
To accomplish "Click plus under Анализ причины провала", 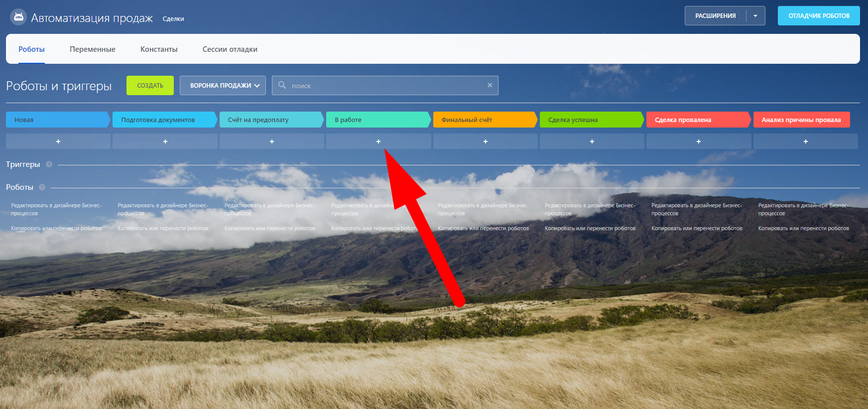I will click(x=806, y=141).
